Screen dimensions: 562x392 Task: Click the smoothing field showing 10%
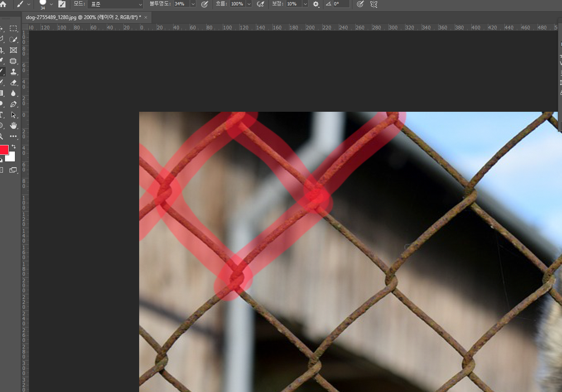(294, 4)
